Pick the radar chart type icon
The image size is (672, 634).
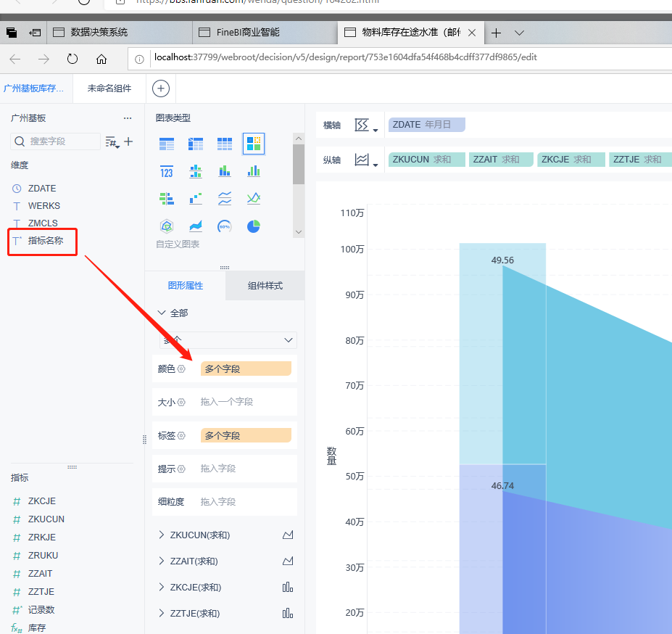(x=166, y=226)
